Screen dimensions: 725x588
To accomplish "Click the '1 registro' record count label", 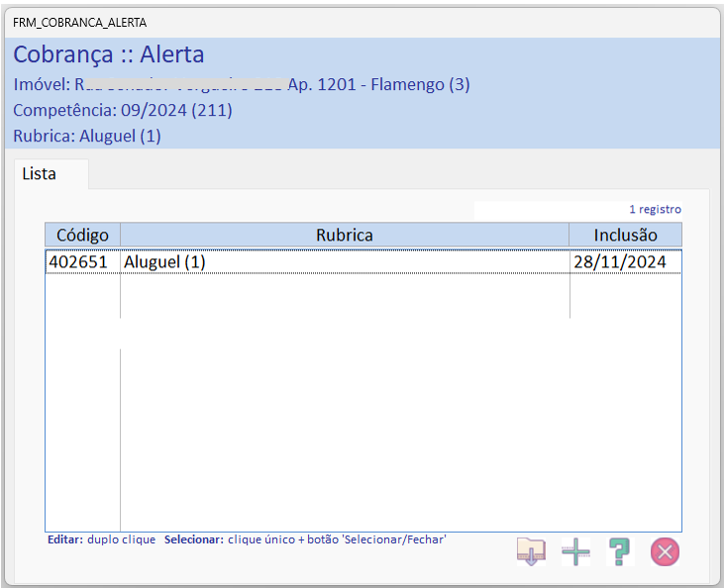I will [656, 210].
